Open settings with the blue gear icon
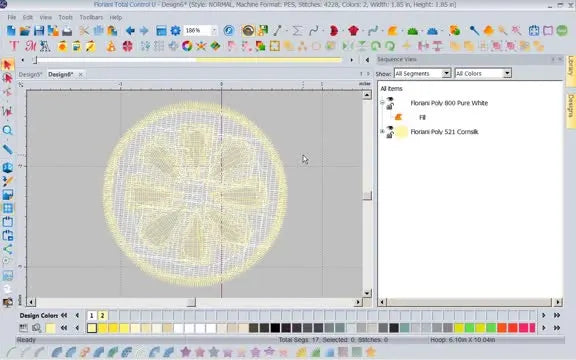The width and height of the screenshot is (576, 360). [176, 31]
